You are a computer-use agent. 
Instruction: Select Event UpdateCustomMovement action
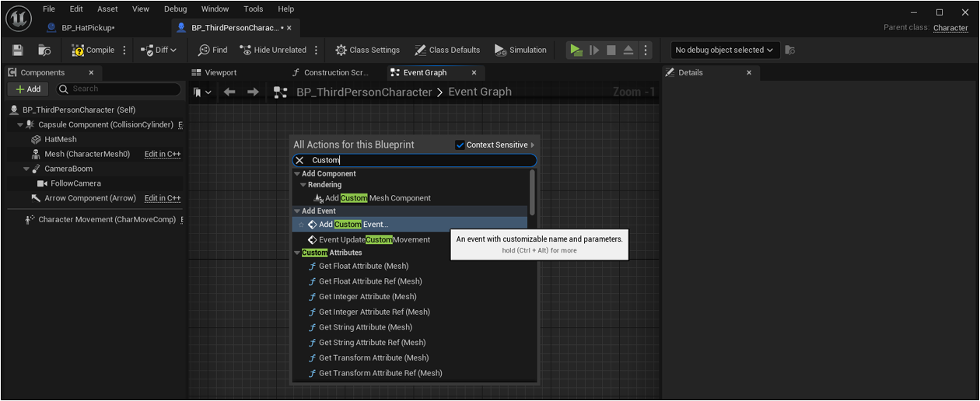(374, 239)
